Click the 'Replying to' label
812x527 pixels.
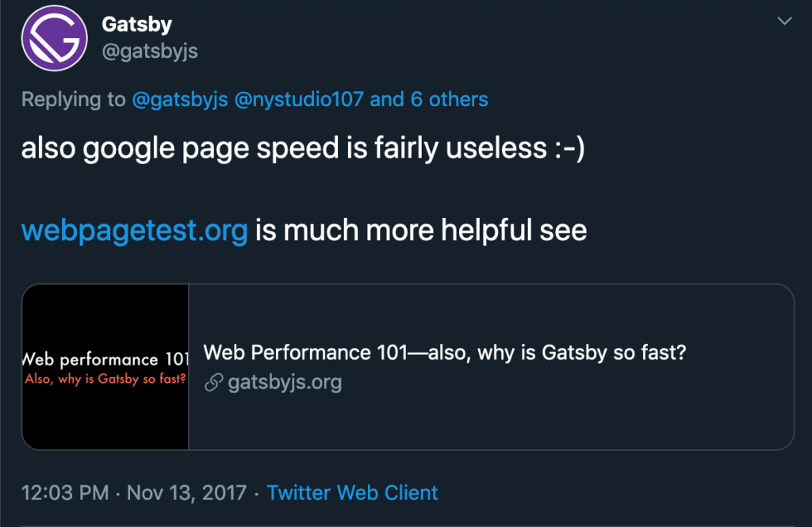click(73, 99)
